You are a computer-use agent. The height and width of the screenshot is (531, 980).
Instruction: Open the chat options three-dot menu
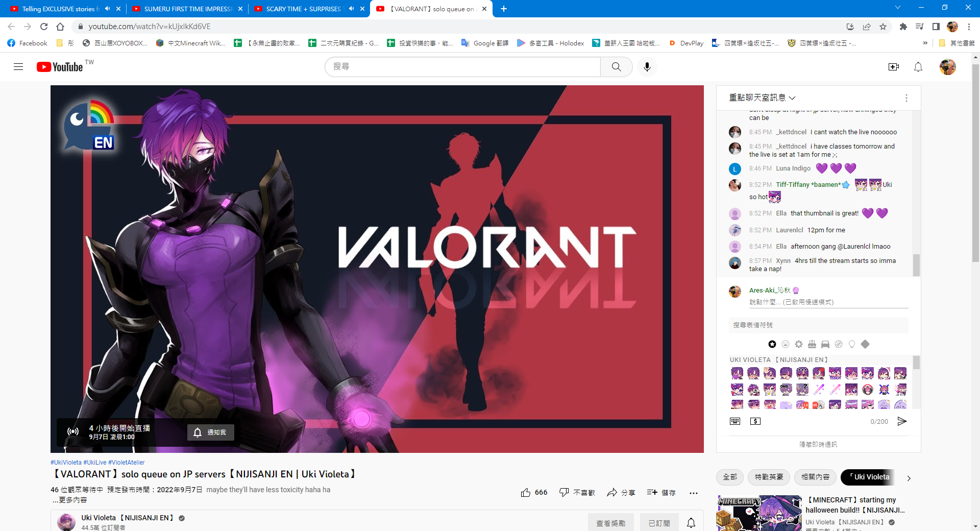[x=906, y=98]
